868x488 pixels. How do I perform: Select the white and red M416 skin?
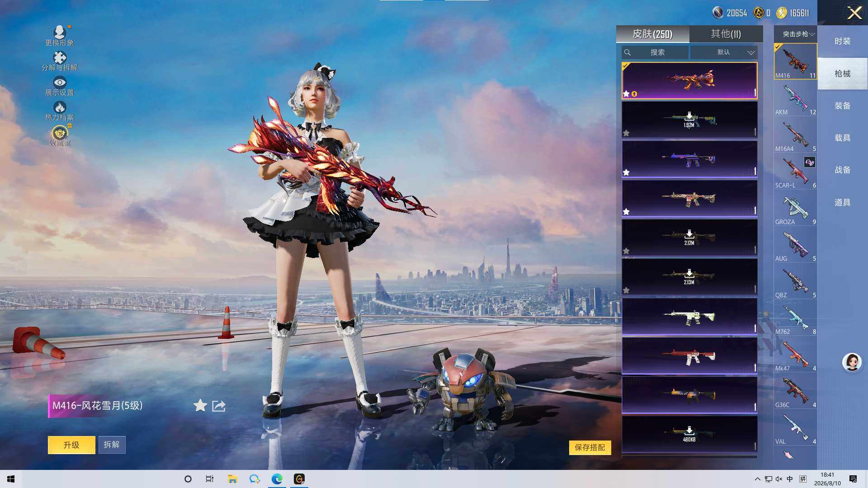[x=689, y=356]
